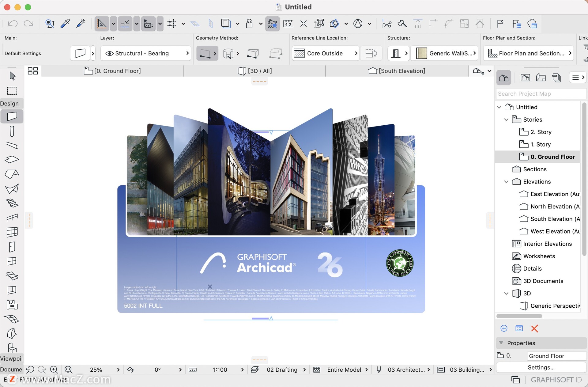
Task: Click the Measure tool icon
Action: tap(288, 24)
